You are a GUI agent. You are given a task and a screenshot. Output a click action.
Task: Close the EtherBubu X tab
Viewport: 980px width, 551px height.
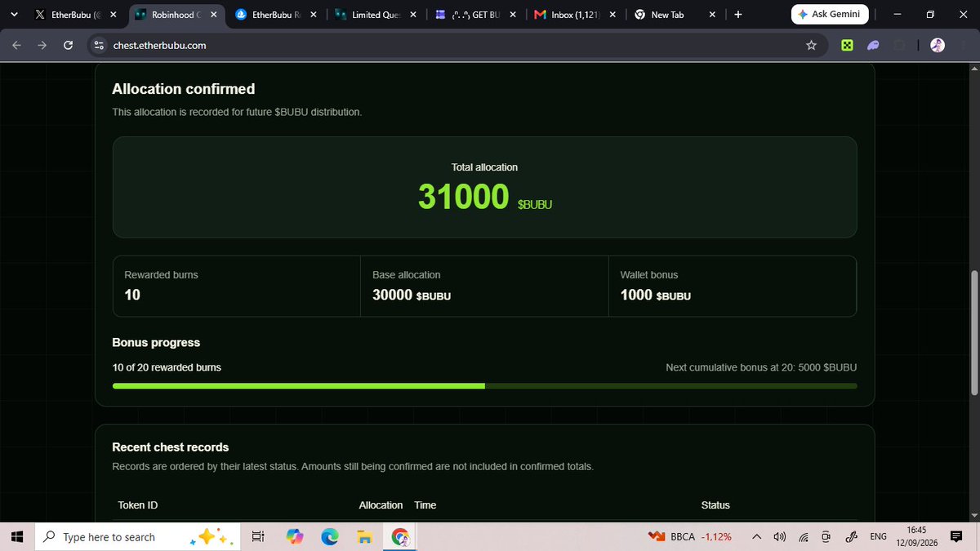[x=113, y=15]
